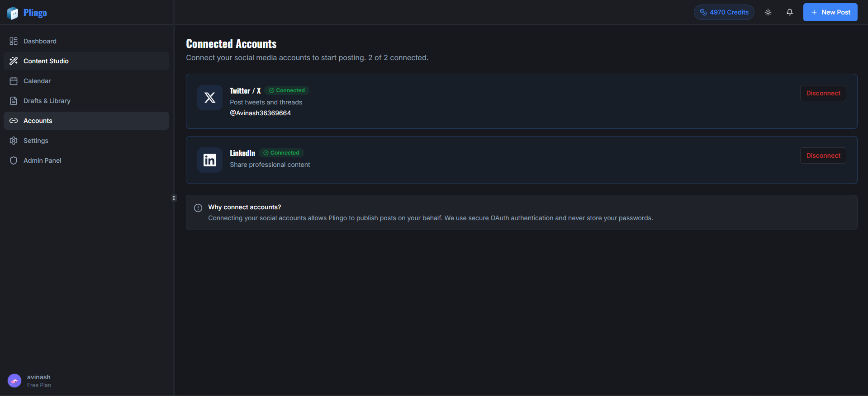
Task: Select Accounts in the sidebar
Action: coord(86,121)
